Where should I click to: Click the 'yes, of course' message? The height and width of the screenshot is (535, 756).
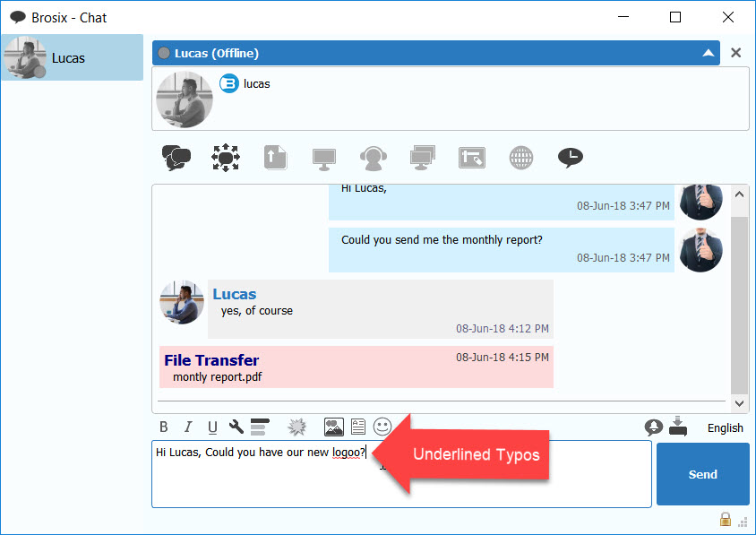[257, 311]
